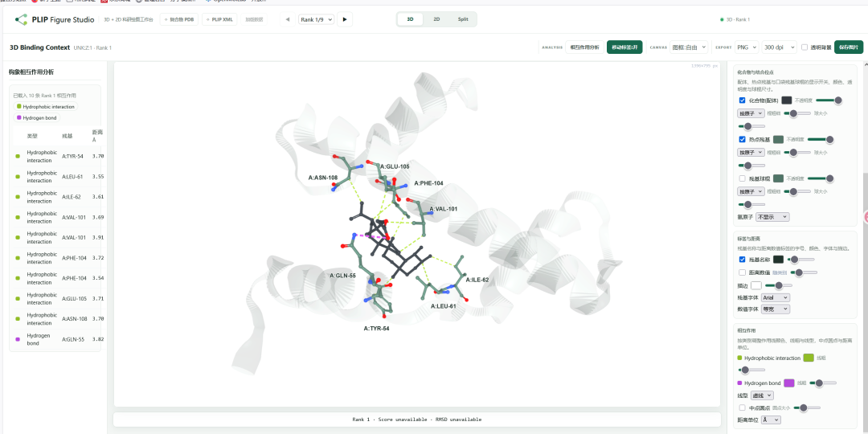Open the 数值字体 等宽 font dropdown
Screen dimensions: 868x434
pyautogui.click(x=776, y=309)
